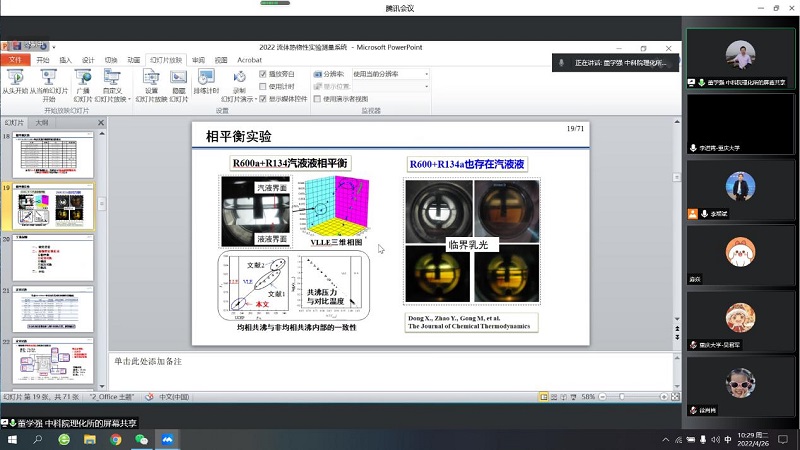This screenshot has width=800, height=450.
Task: Open the Animations ribbon tab
Action: tap(134, 60)
